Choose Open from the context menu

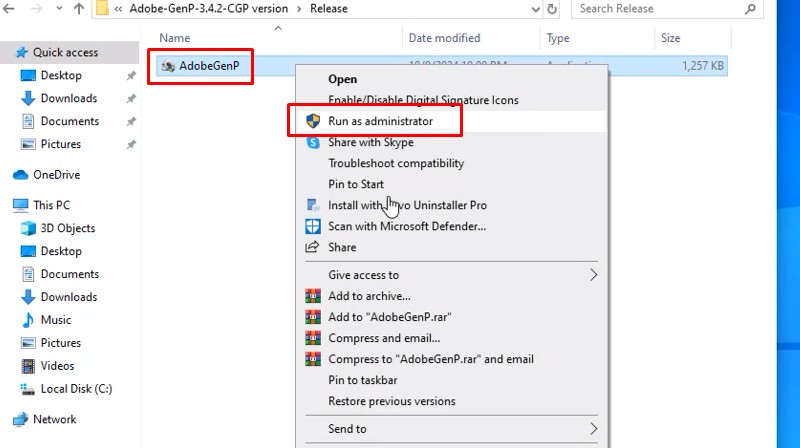click(342, 79)
